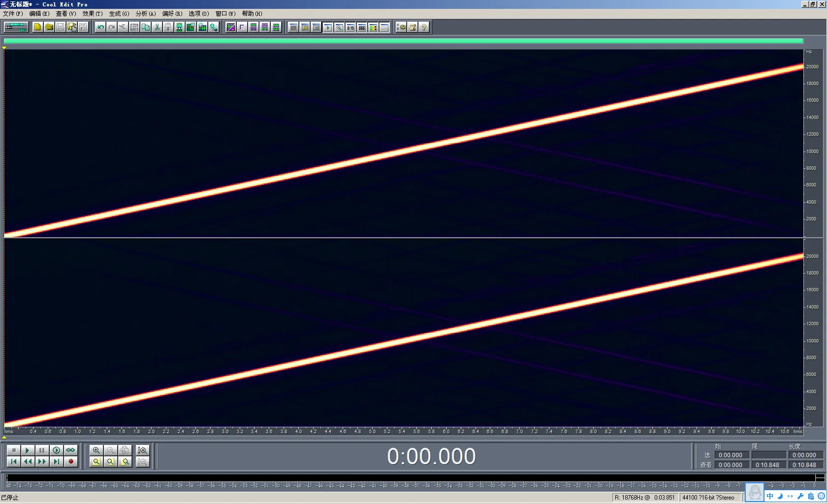
Task: Click the 44100 16-bit Stereo status field
Action: [x=711, y=498]
